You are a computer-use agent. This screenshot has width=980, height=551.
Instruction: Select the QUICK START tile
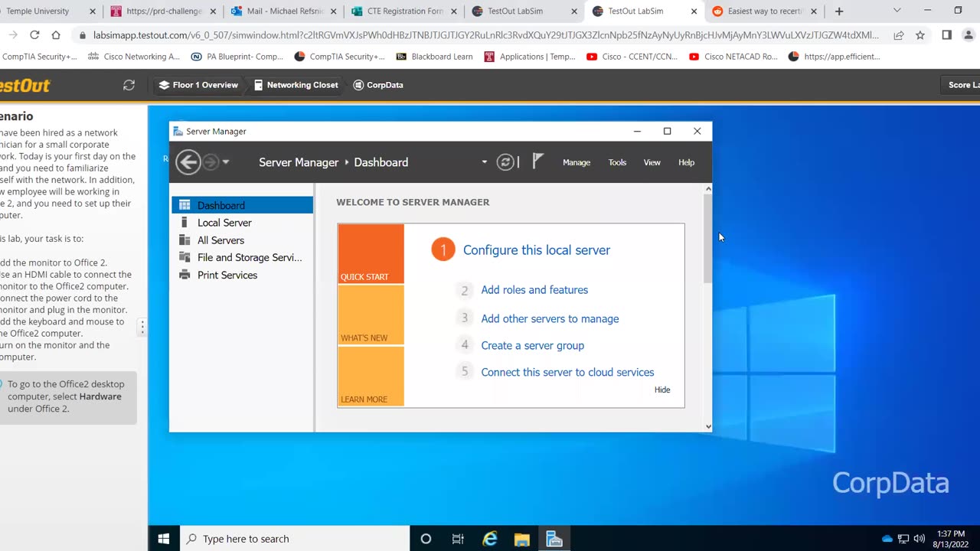(371, 253)
